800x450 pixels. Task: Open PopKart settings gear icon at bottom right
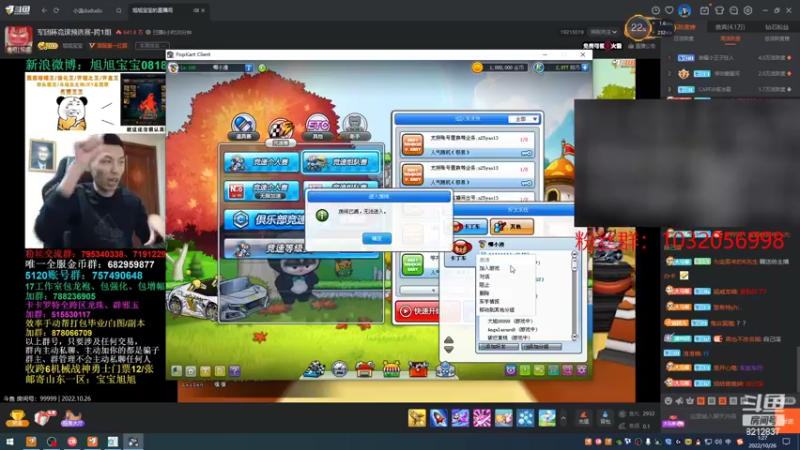[582, 370]
